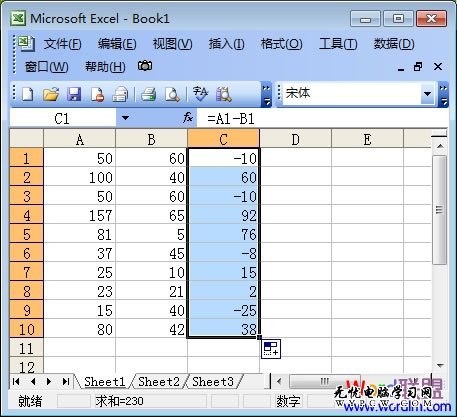Restore the workbook window inside Excel
This screenshot has width=457, height=417.
418,67
